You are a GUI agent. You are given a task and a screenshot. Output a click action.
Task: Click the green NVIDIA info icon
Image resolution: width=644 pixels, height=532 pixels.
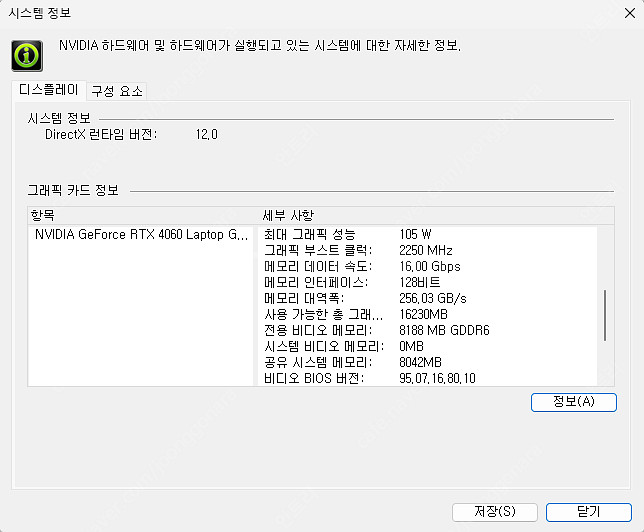pyautogui.click(x=27, y=55)
